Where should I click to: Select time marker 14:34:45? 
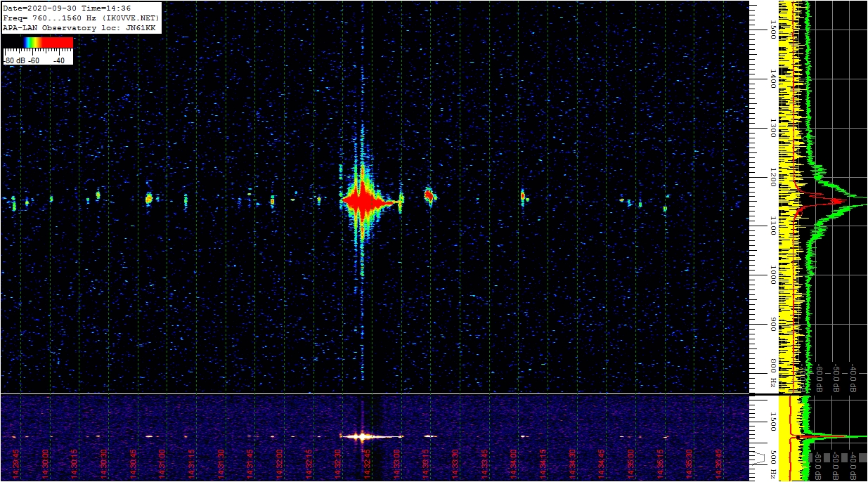pos(602,465)
